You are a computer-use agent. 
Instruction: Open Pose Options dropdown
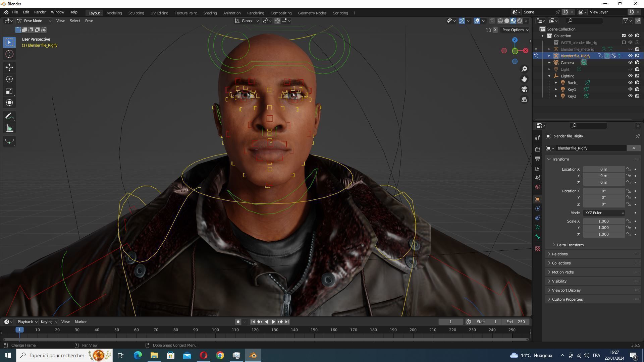515,30
